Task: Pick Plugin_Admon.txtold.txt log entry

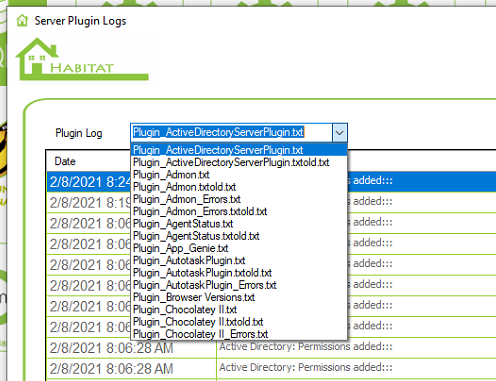Action: coord(239,187)
